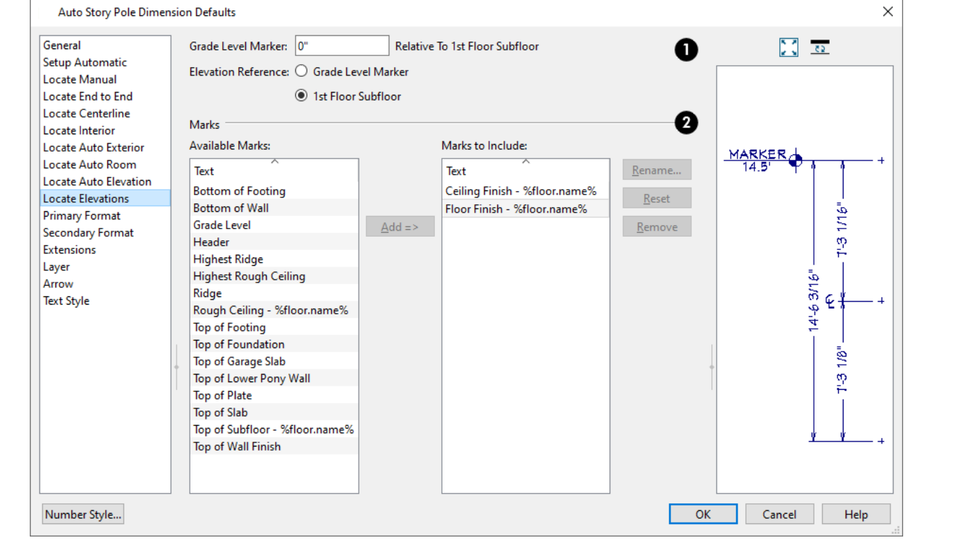This screenshot has width=980, height=558.
Task: Click the Grade Level Marker input field
Action: pyautogui.click(x=341, y=46)
